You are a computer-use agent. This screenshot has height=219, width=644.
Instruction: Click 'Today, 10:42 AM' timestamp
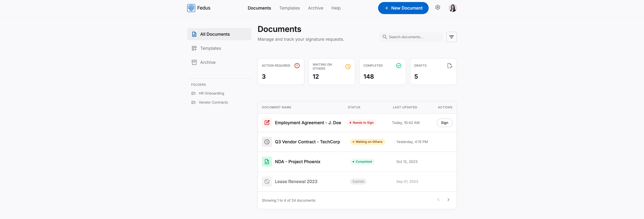click(x=405, y=123)
